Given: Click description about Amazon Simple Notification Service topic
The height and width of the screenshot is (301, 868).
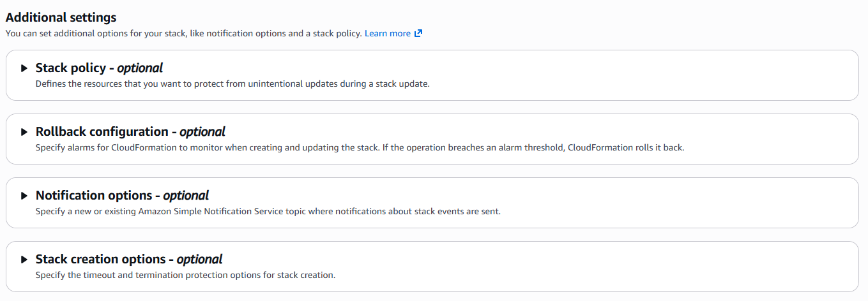Looking at the screenshot, I should tap(268, 211).
